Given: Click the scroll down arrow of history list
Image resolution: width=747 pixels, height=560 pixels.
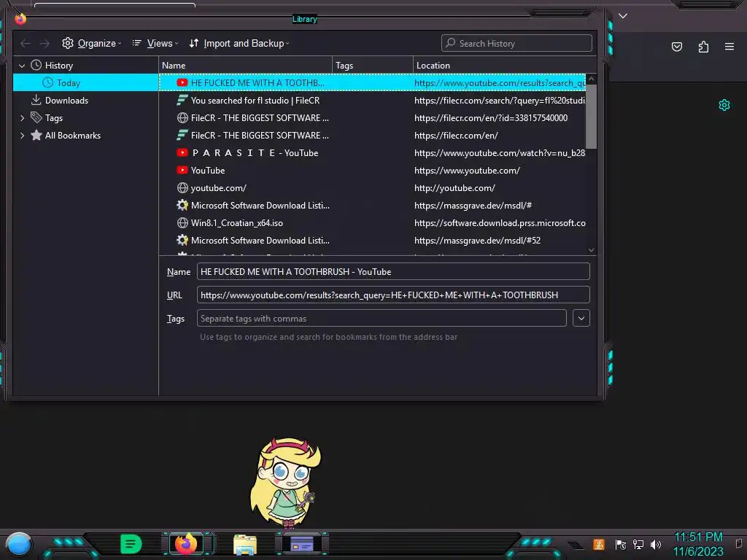Looking at the screenshot, I should pyautogui.click(x=591, y=250).
